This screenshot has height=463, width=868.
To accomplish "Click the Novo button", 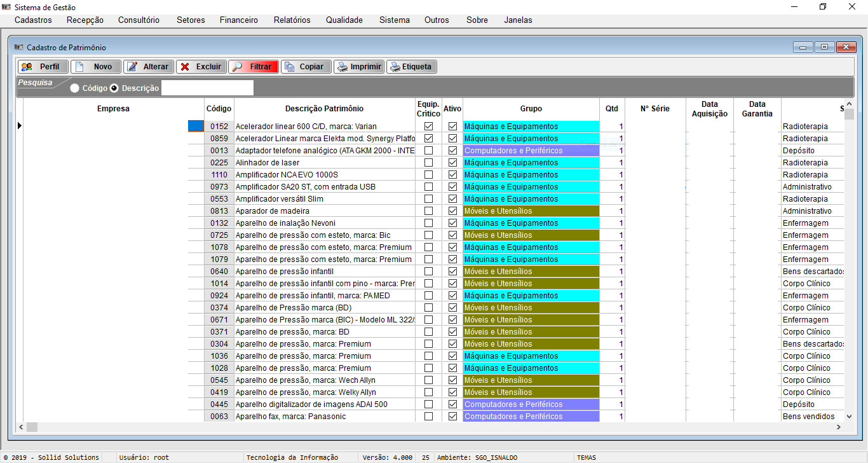I will (96, 67).
